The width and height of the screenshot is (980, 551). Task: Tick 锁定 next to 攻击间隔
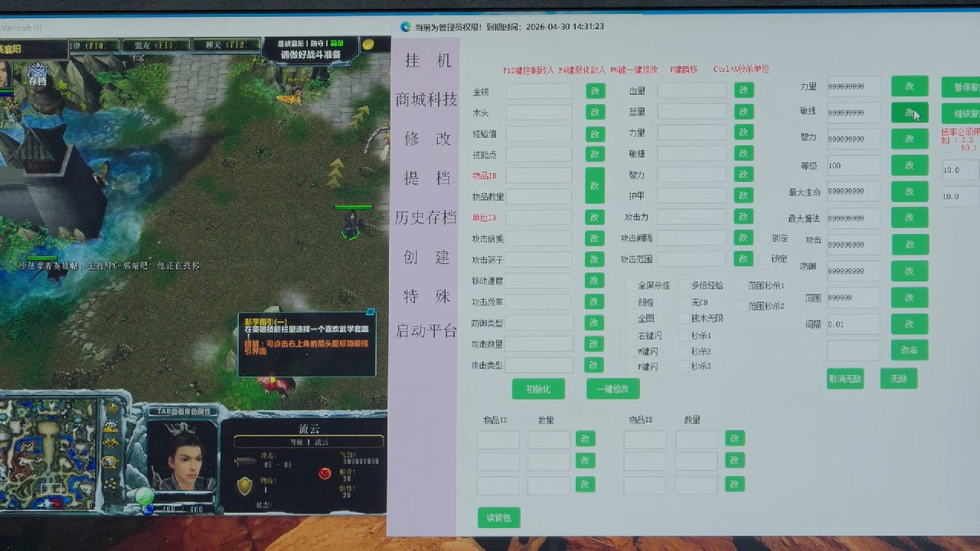pos(765,239)
